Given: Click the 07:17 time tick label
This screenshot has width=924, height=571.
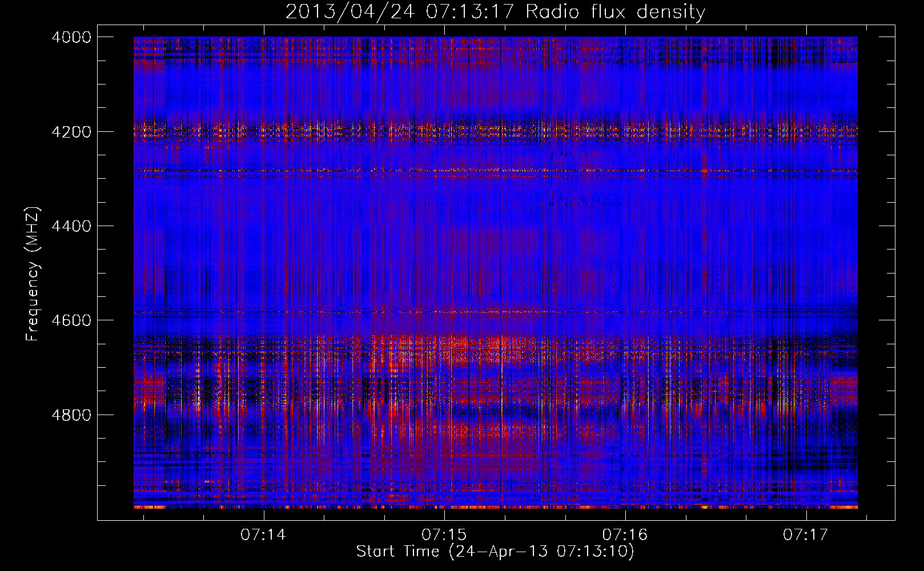Looking at the screenshot, I should tap(806, 535).
